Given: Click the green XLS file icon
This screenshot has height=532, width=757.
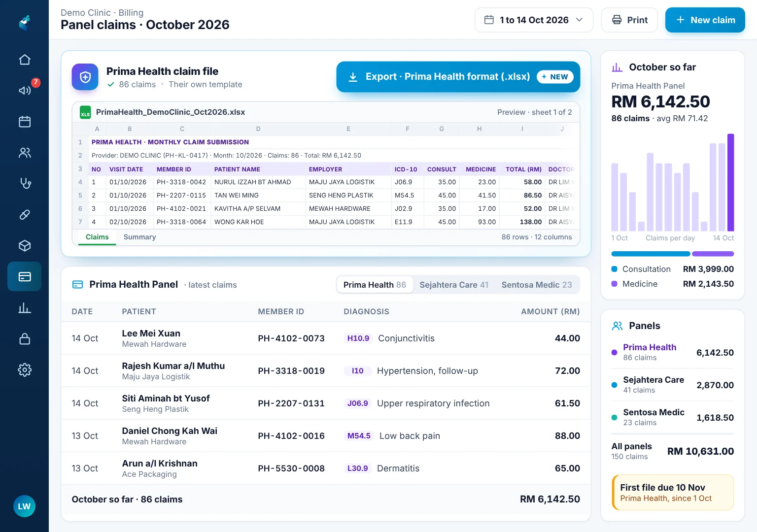Looking at the screenshot, I should tap(85, 112).
